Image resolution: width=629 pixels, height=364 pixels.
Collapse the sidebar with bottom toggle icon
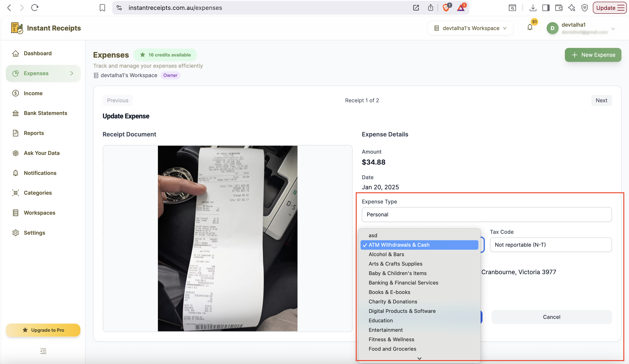[x=43, y=351]
